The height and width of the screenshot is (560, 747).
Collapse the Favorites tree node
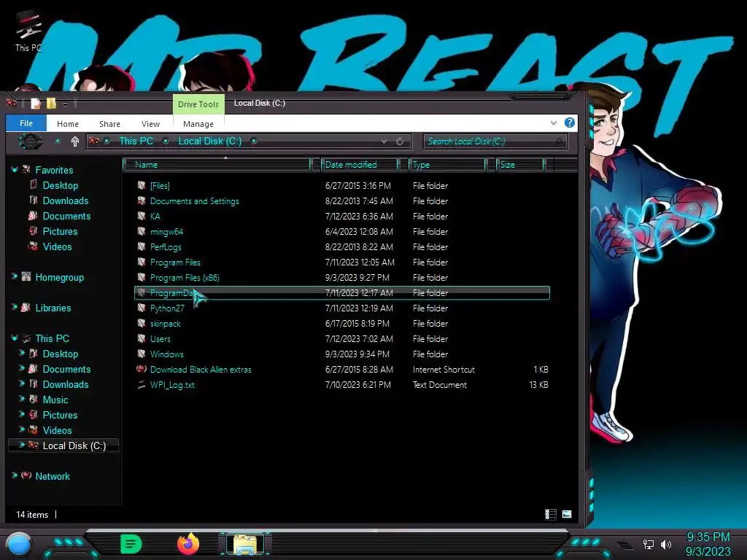[15, 169]
